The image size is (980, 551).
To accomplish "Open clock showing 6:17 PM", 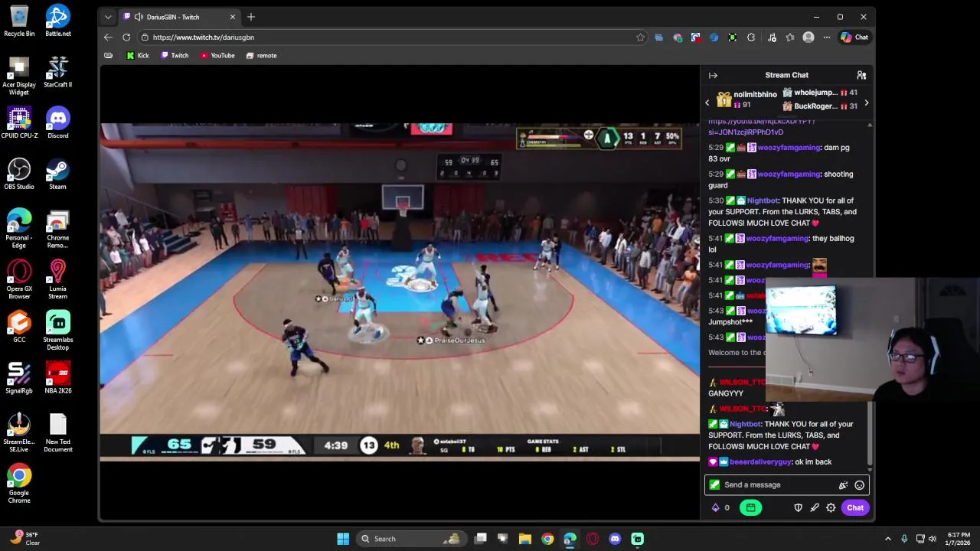I will [959, 539].
